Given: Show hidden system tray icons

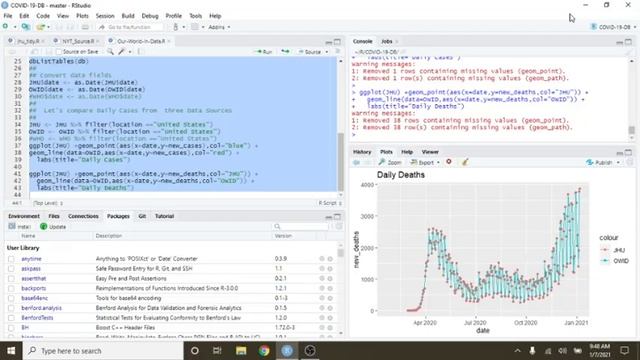Looking at the screenshot, I should point(518,351).
